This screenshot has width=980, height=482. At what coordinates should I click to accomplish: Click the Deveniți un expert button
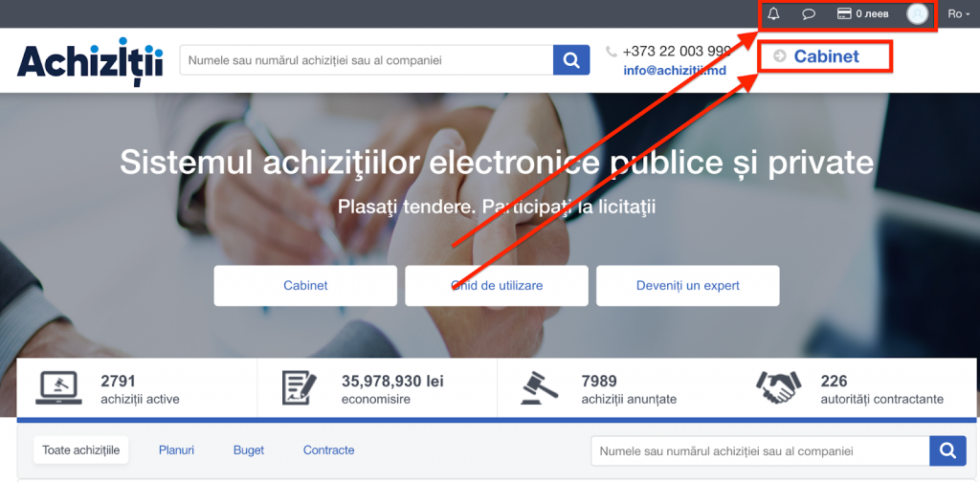click(x=687, y=286)
